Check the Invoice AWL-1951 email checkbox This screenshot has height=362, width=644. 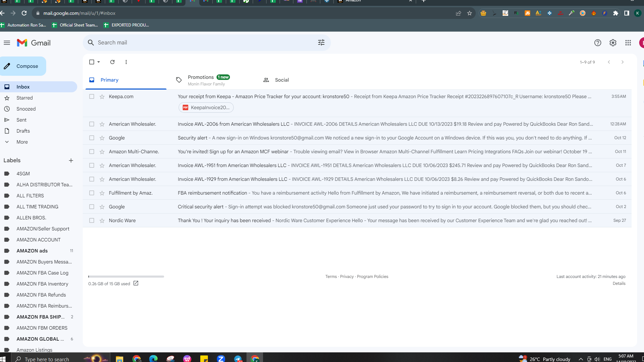(92, 165)
